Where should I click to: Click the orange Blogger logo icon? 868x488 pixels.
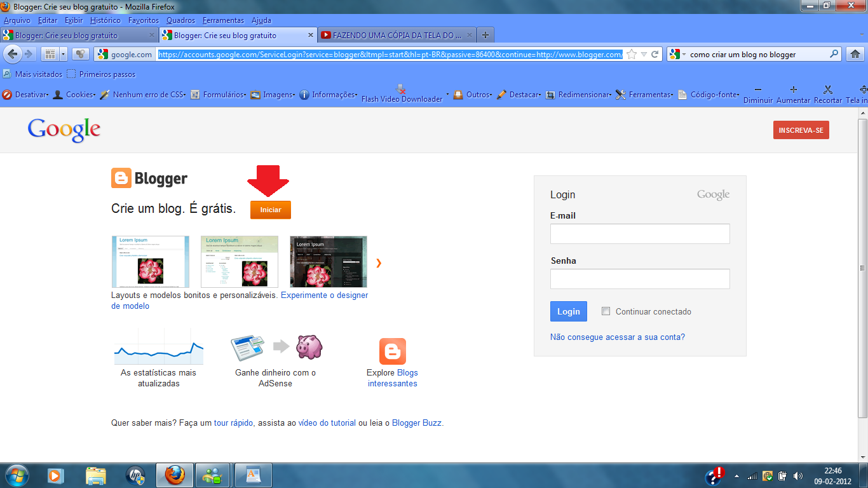click(x=121, y=179)
